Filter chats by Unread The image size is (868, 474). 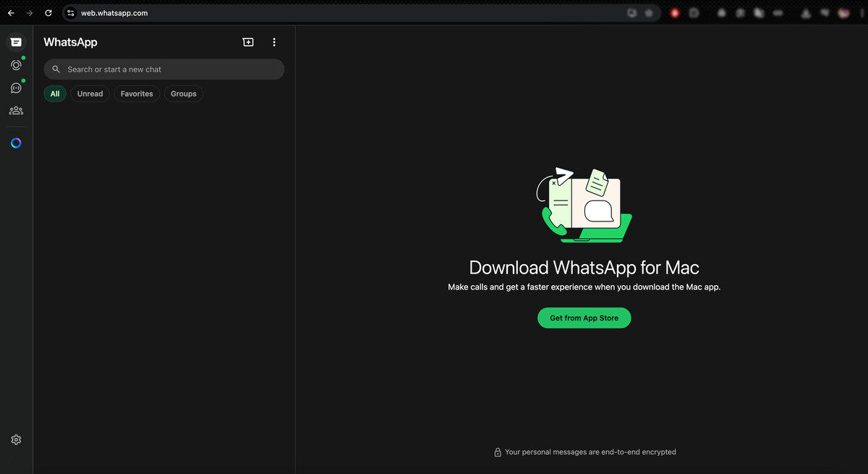tap(90, 93)
